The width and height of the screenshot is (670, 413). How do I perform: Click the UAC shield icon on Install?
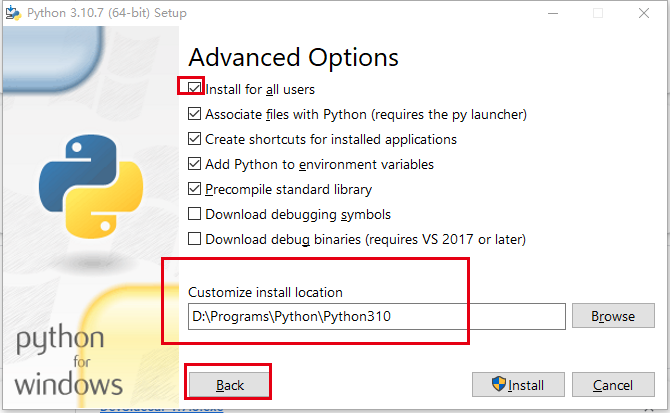(498, 384)
